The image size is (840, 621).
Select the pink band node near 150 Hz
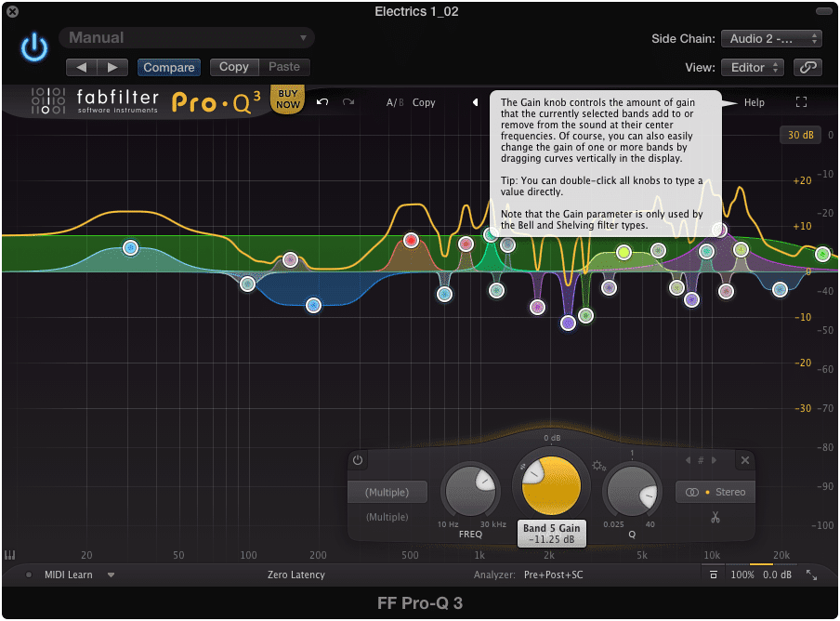290,260
